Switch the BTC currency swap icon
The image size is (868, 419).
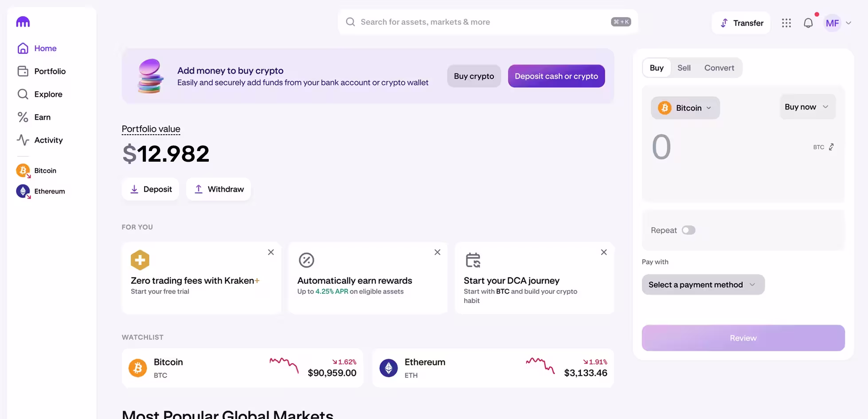(x=831, y=147)
